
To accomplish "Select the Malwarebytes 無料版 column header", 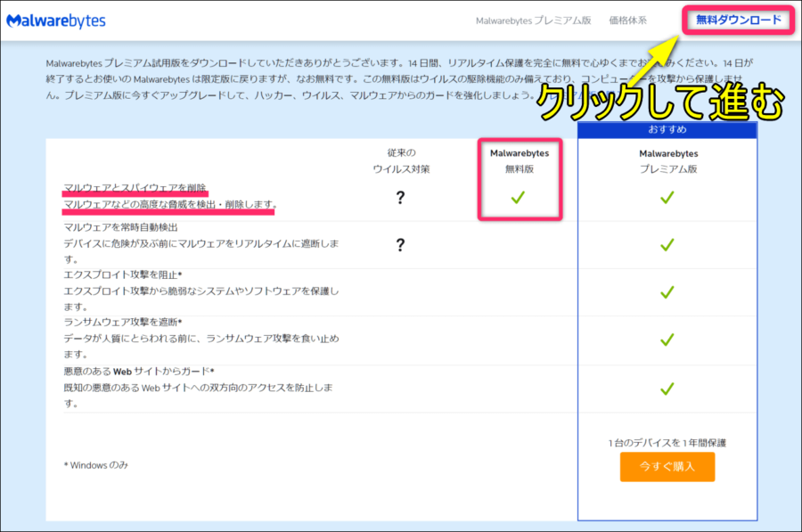I will coord(520,160).
